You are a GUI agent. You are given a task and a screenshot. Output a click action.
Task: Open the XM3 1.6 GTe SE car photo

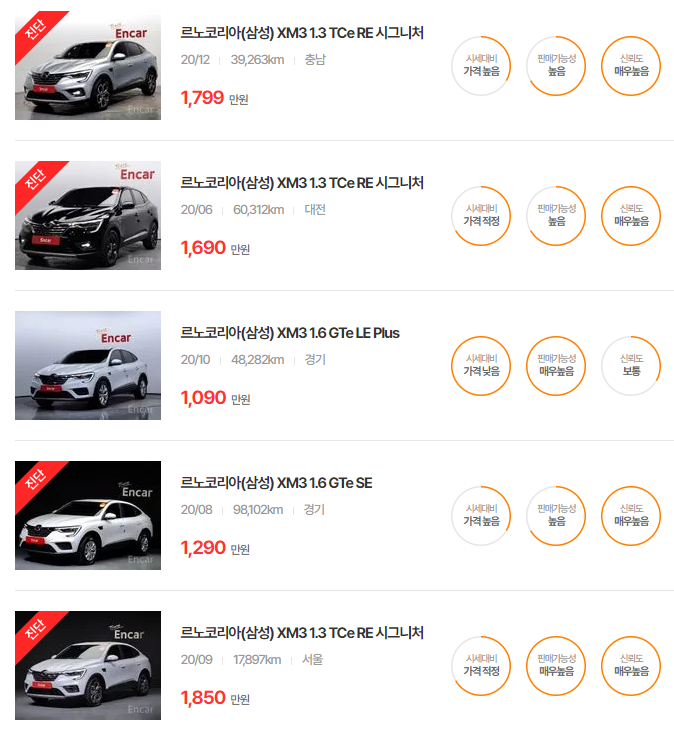point(88,515)
